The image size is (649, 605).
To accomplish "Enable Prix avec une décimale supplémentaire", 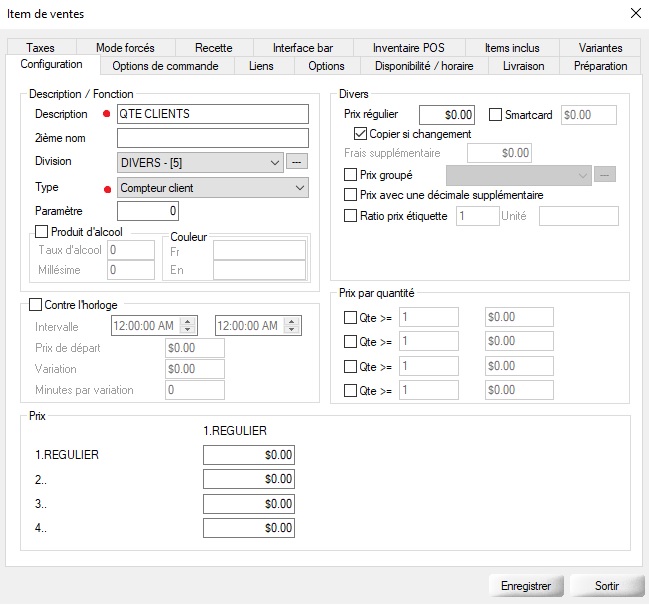I will (350, 194).
